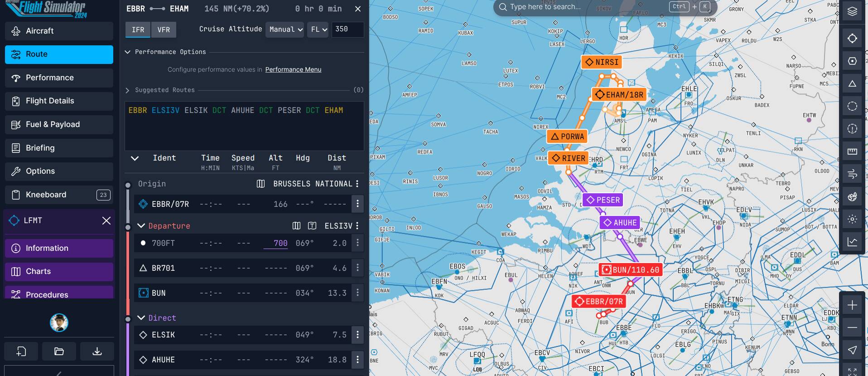The height and width of the screenshot is (376, 868).
Task: Open the FL altitude unit dropdown
Action: click(318, 29)
